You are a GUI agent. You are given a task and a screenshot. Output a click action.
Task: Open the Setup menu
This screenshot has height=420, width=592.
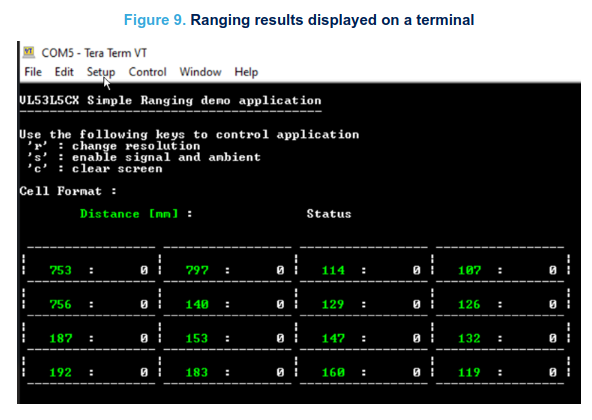[101, 72]
